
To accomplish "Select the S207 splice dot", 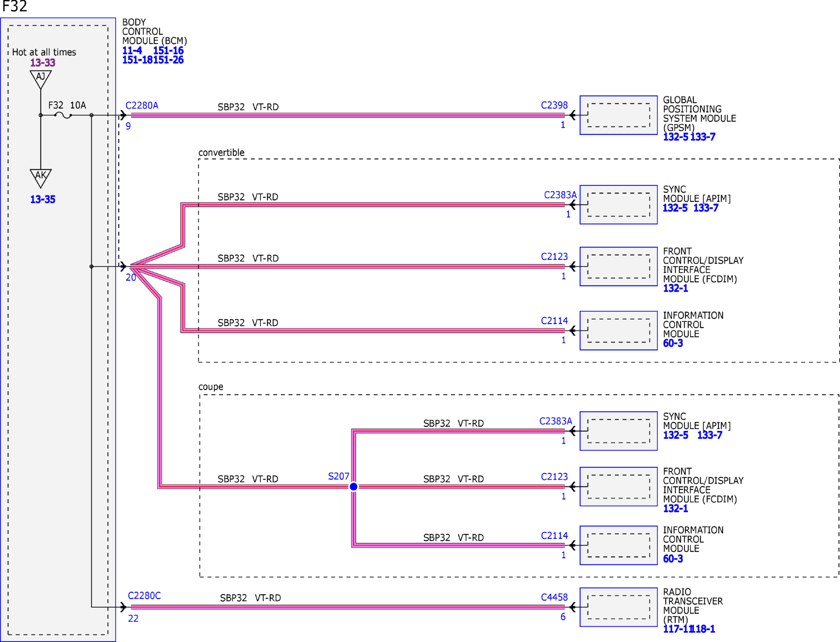I will (354, 487).
